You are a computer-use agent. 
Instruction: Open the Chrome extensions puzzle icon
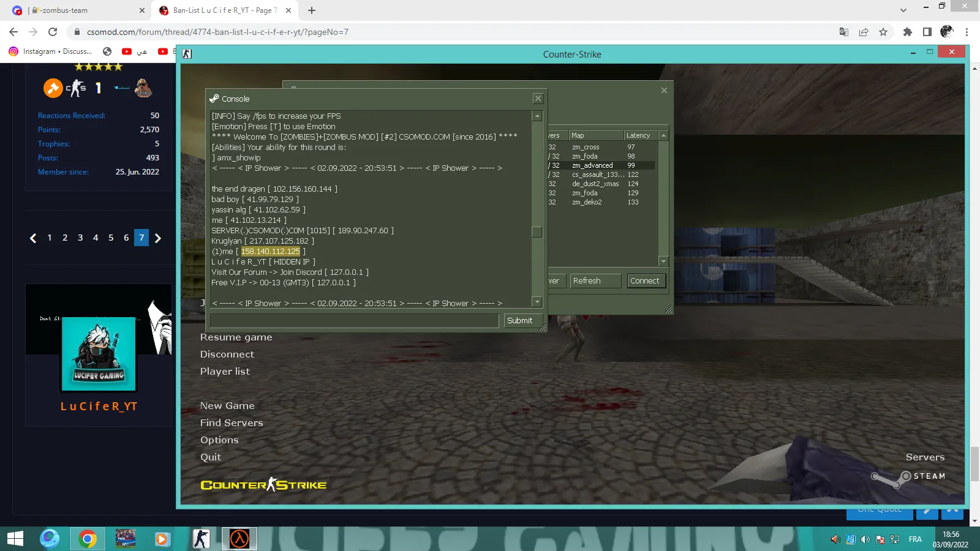coord(908,32)
